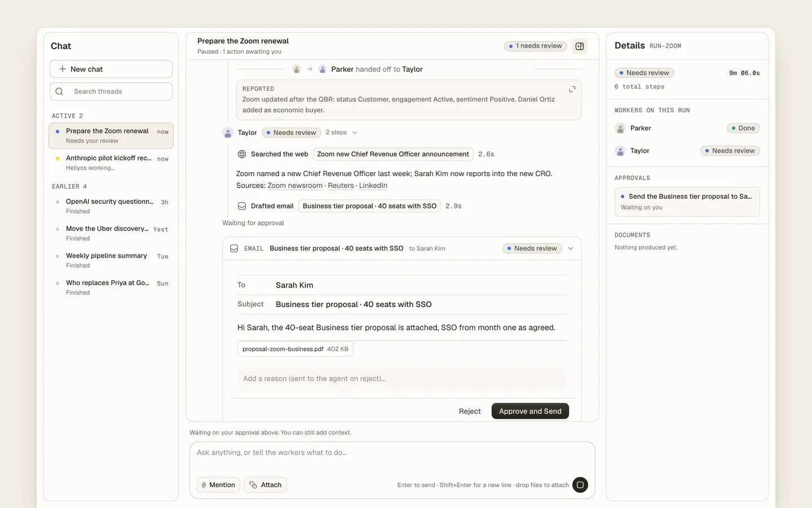This screenshot has width=812, height=508.
Task: Open the LinkedIn source link
Action: [x=373, y=186]
